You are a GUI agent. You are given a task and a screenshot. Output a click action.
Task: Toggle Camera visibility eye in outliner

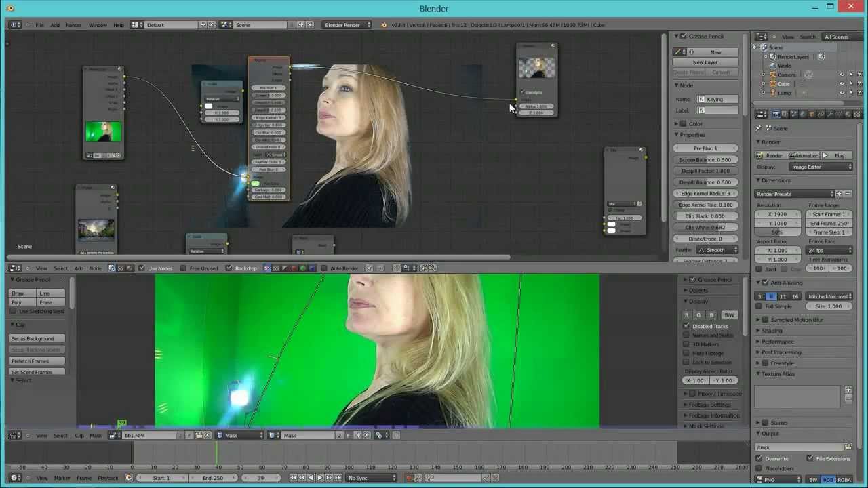(842, 75)
